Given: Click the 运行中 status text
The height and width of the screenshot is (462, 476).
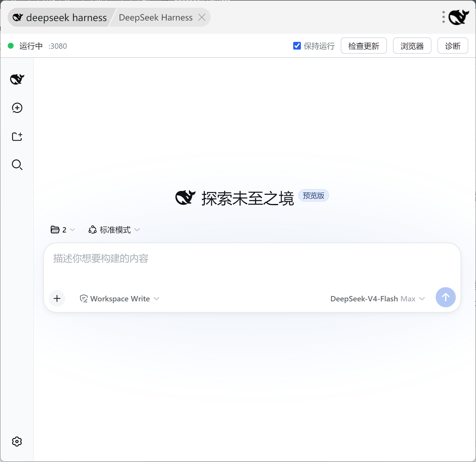Looking at the screenshot, I should coord(31,46).
